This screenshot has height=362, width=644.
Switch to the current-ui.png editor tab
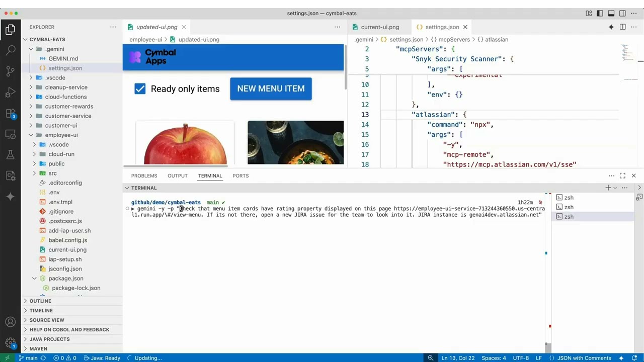379,27
